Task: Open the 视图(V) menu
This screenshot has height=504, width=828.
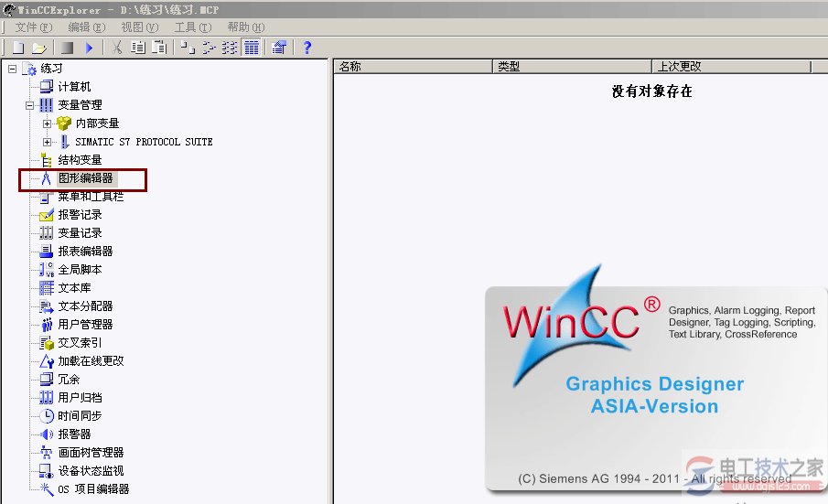Action: click(x=140, y=27)
